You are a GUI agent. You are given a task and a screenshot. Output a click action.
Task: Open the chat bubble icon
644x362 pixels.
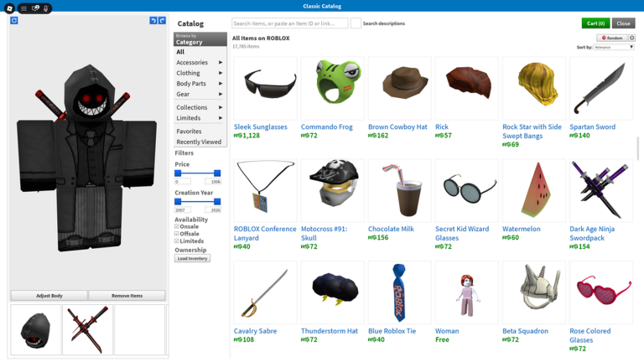pyautogui.click(x=35, y=8)
